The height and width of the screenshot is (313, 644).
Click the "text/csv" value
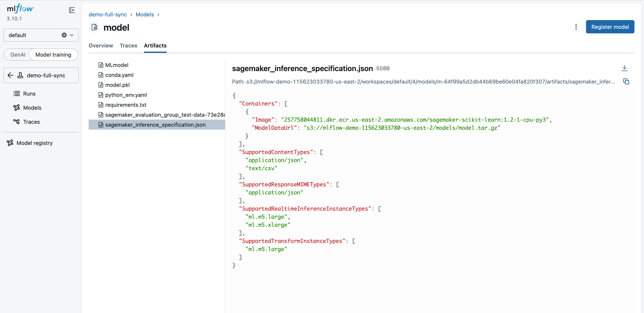click(261, 168)
